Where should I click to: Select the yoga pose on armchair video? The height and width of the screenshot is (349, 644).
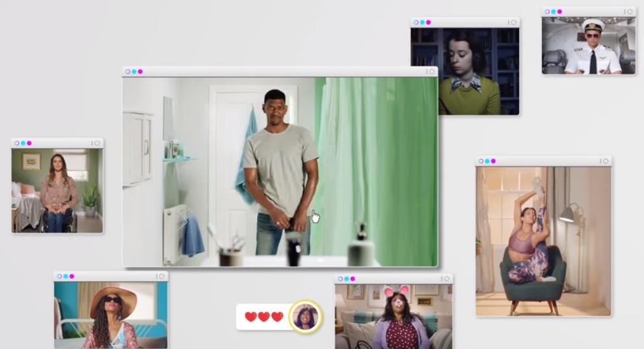[543, 241]
